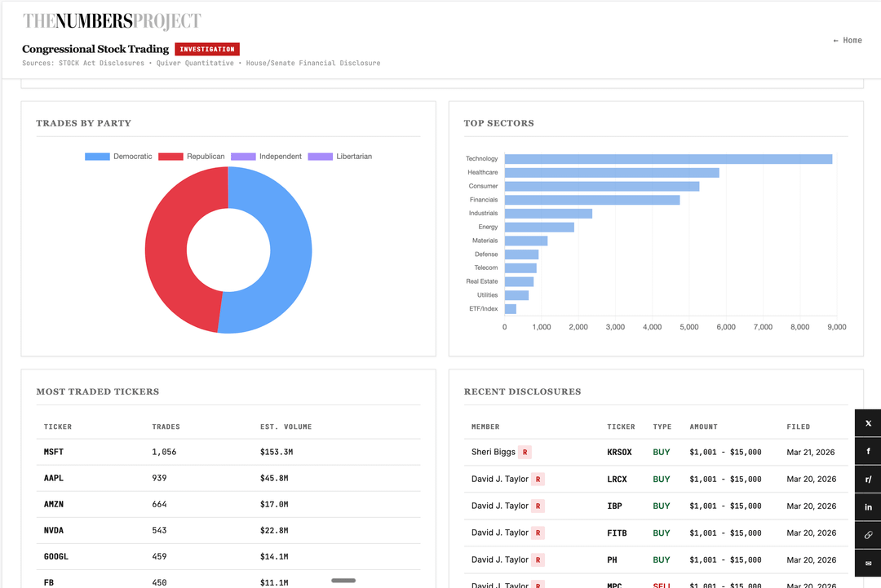Click the KRSOX ticker in Recent Disclosures
The height and width of the screenshot is (588, 881).
tap(620, 452)
